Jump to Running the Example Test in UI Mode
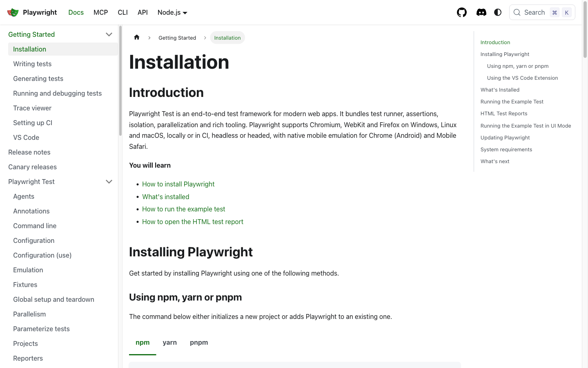 point(526,126)
